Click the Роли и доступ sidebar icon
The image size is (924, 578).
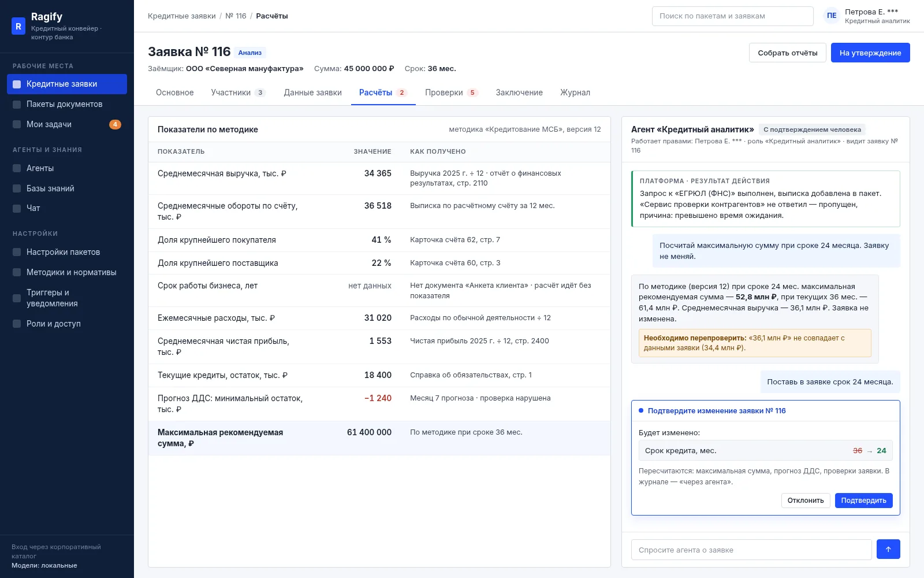17,324
